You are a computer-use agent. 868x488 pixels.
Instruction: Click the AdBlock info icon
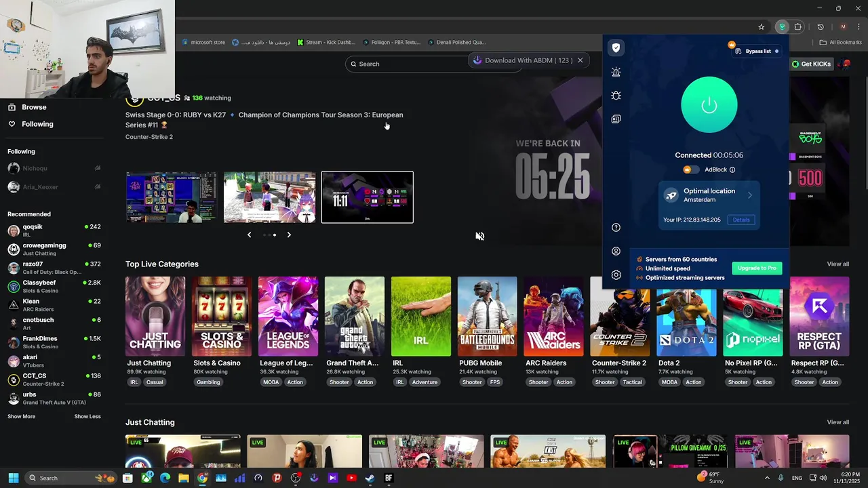(732, 170)
